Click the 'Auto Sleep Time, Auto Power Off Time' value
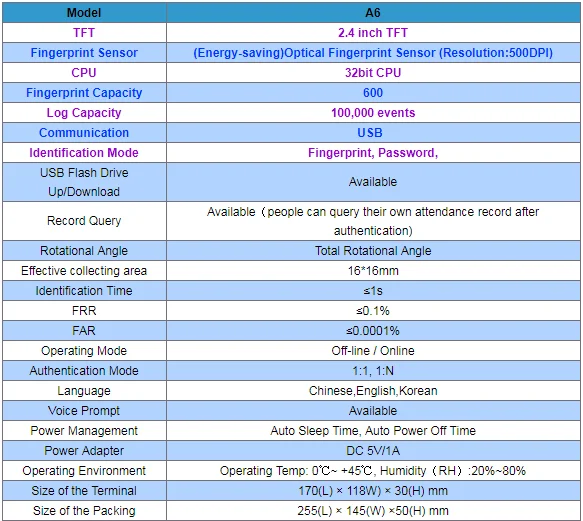 tap(373, 431)
